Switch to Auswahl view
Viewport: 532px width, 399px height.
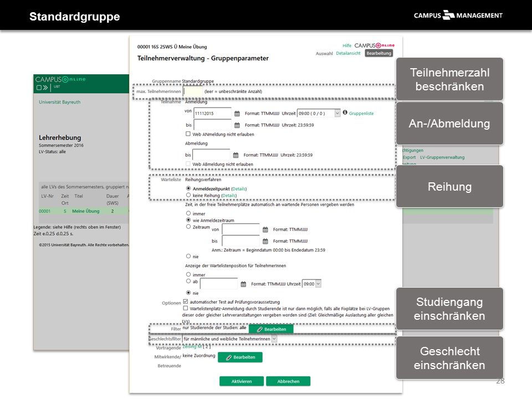(324, 54)
